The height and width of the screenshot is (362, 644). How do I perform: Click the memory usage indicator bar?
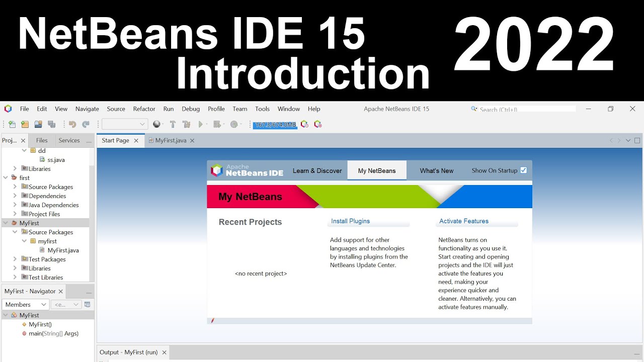[x=274, y=124]
